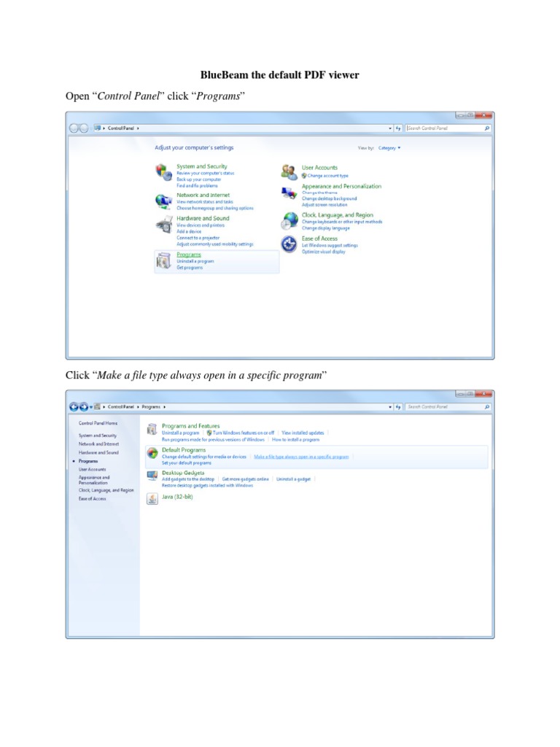Open the highlighted Programs heading link in the top window

tap(189, 255)
